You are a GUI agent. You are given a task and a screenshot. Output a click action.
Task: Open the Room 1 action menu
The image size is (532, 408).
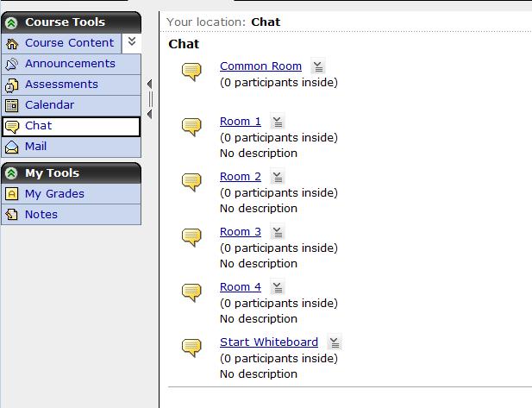[278, 122]
